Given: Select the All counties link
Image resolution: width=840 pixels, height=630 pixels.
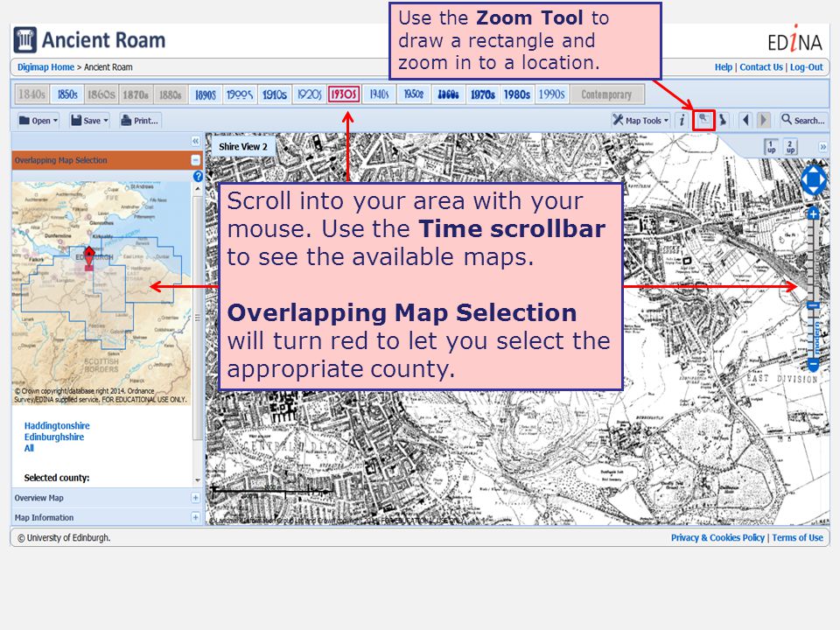Looking at the screenshot, I should [29, 448].
